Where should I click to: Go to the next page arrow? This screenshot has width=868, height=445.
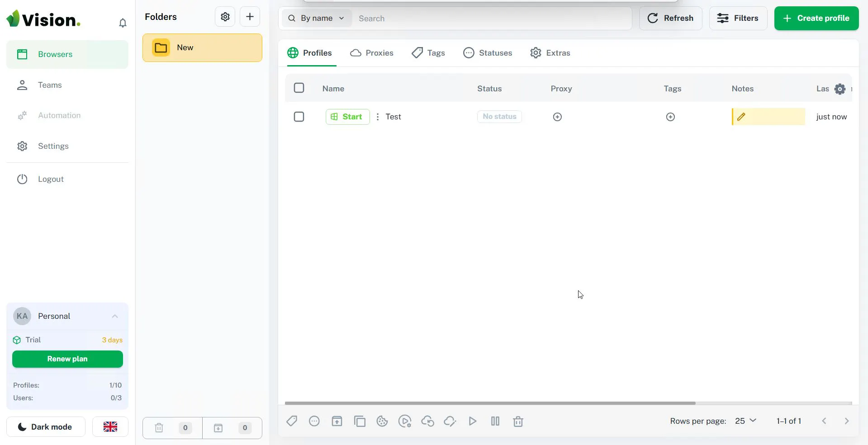tap(847, 421)
